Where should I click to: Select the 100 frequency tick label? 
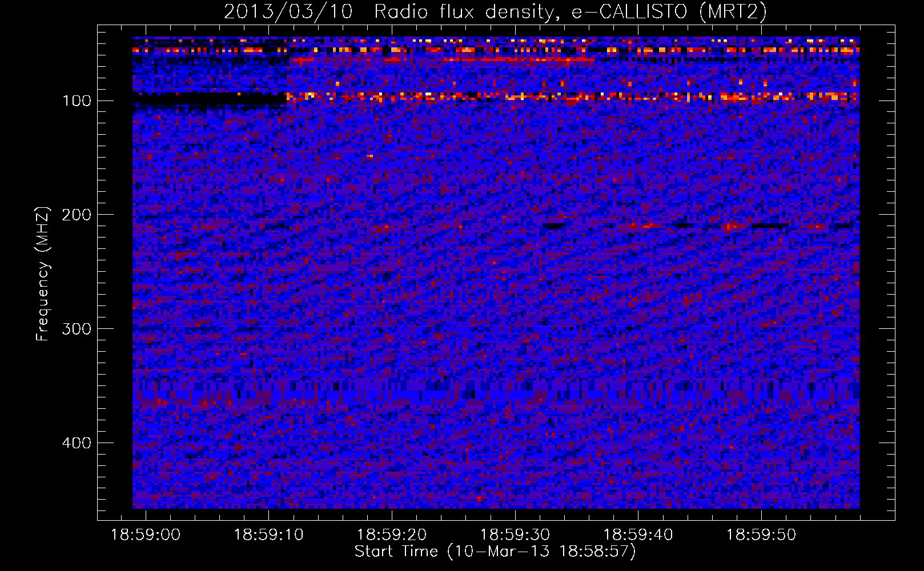77,101
